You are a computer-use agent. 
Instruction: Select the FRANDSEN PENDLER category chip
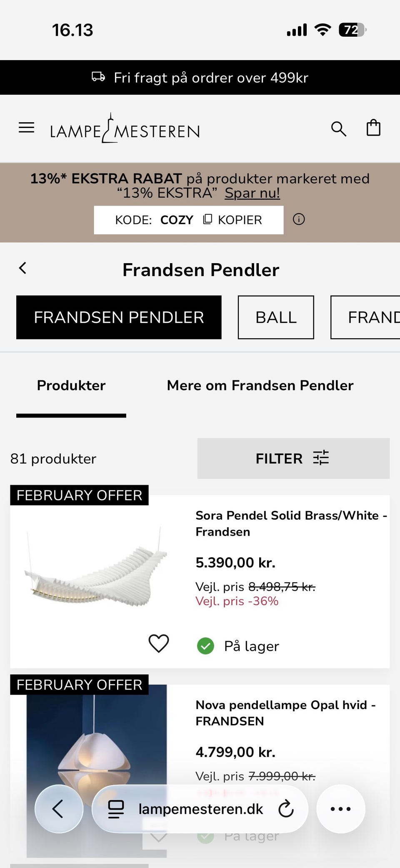coord(119,317)
